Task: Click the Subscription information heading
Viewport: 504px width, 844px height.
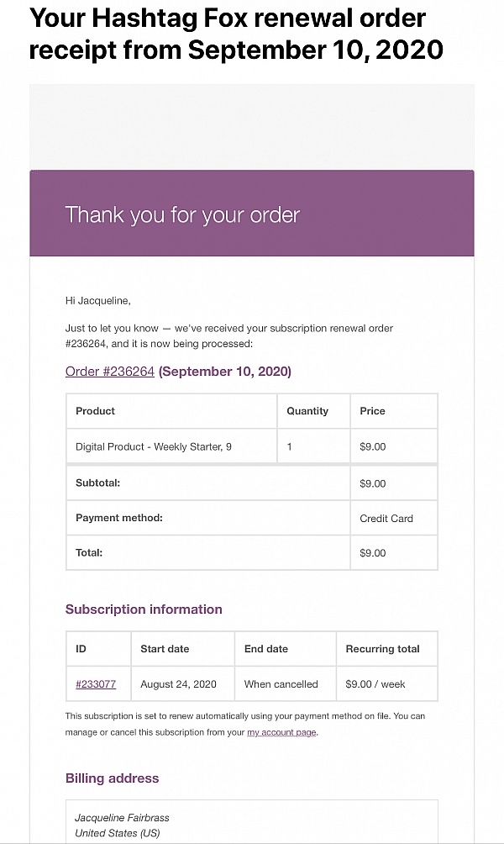Action: coord(144,609)
